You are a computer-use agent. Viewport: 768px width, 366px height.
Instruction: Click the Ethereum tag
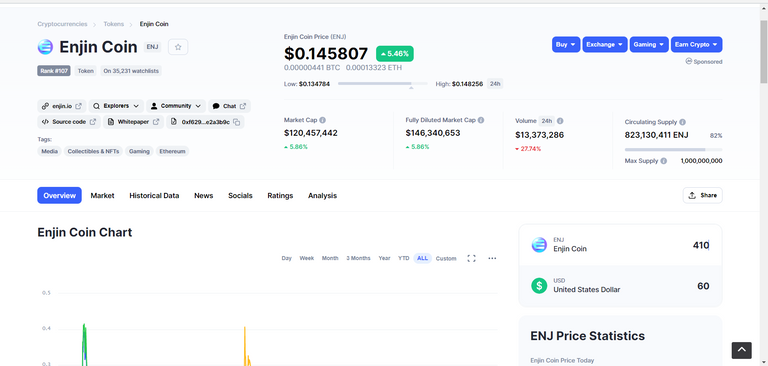coord(172,151)
